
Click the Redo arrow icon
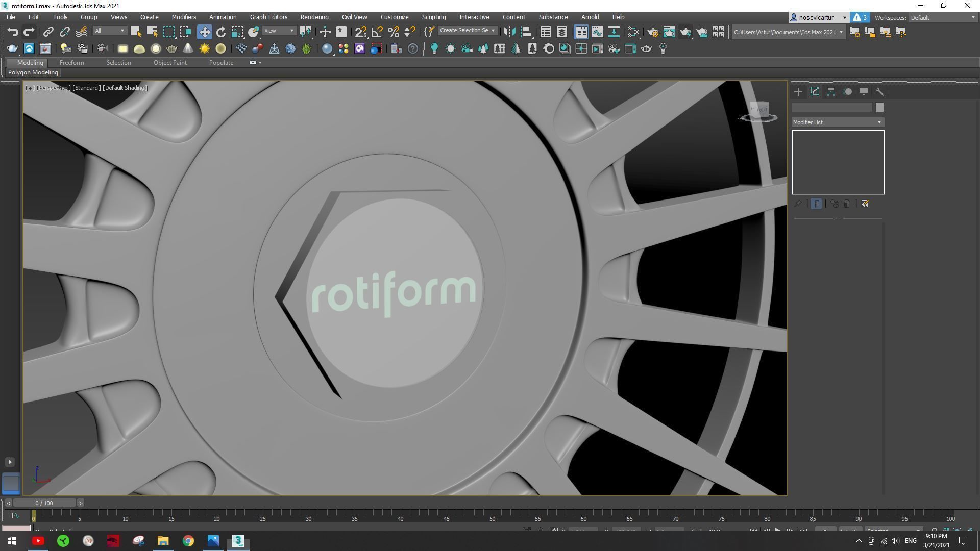coord(29,32)
